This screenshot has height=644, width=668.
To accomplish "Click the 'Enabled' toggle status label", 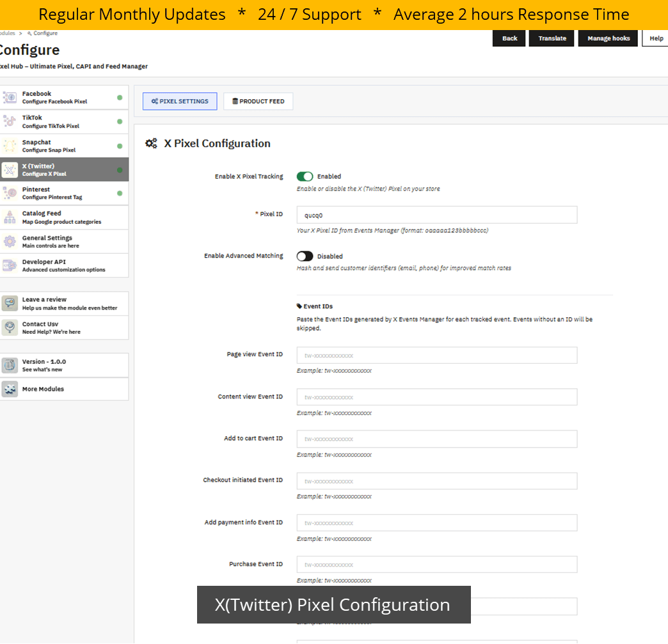I will (x=329, y=177).
